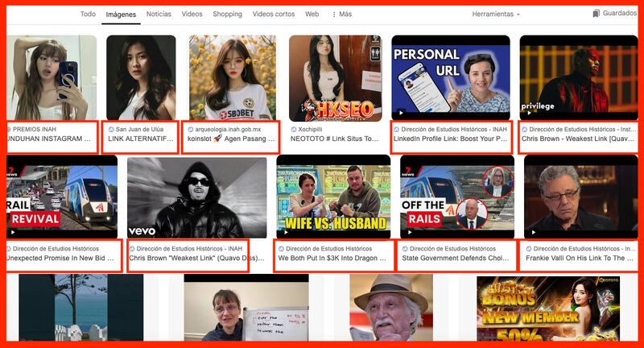644x348 pixels.
Task: Open the SBOBET jersey image thumbnail
Action: pyautogui.click(x=233, y=77)
